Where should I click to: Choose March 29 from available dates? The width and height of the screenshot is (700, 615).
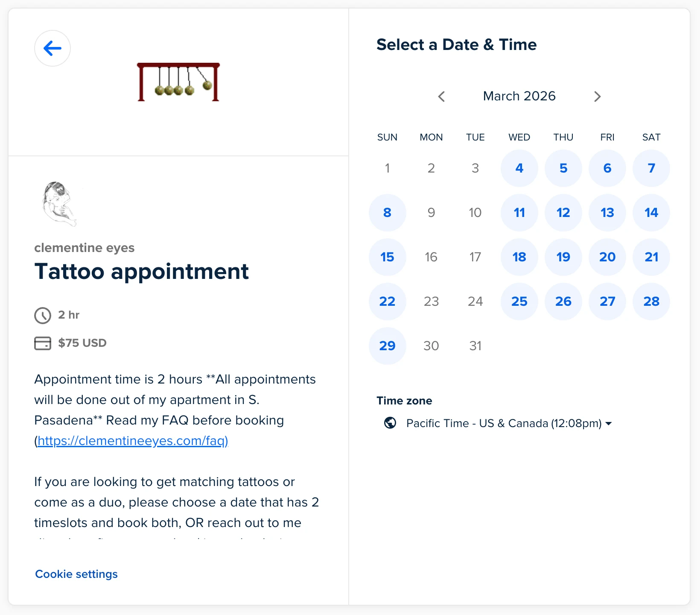pyautogui.click(x=387, y=346)
